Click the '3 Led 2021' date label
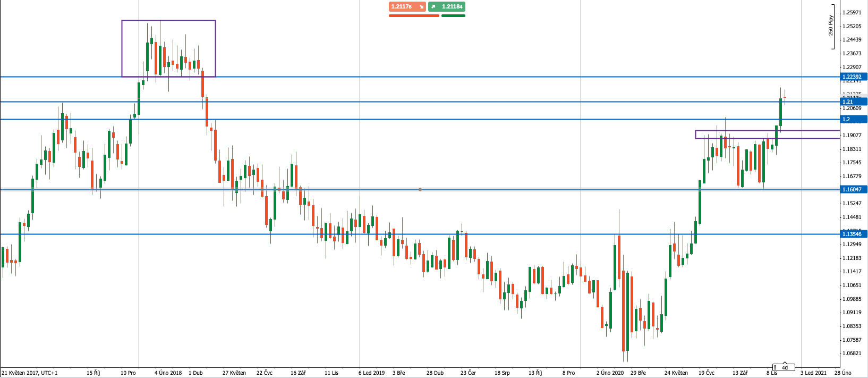The height and width of the screenshot is (378, 868). point(813,373)
